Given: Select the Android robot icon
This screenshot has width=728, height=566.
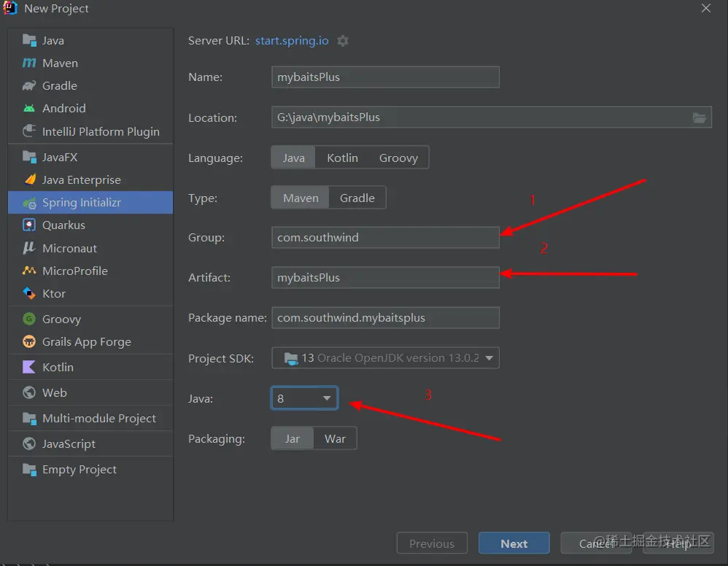Looking at the screenshot, I should click(29, 108).
